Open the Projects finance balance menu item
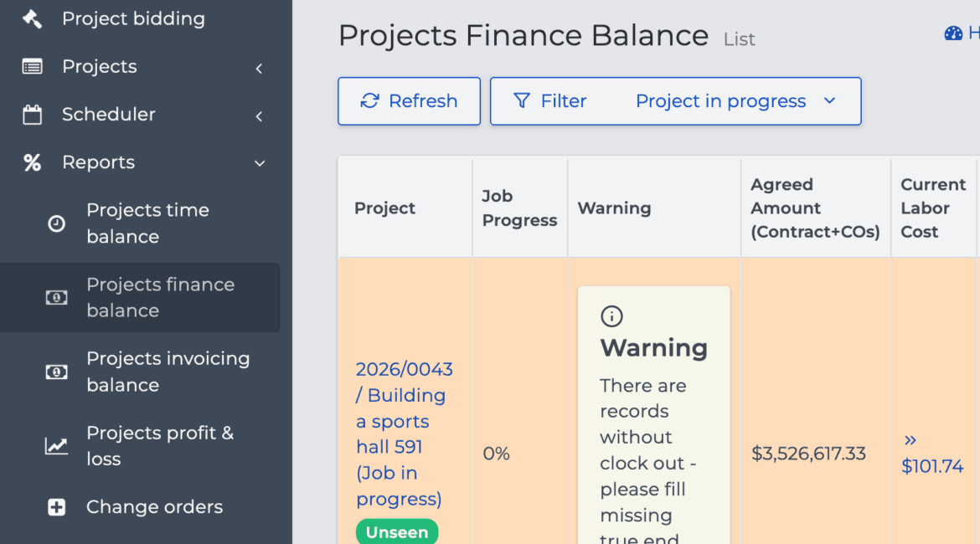 pos(159,297)
